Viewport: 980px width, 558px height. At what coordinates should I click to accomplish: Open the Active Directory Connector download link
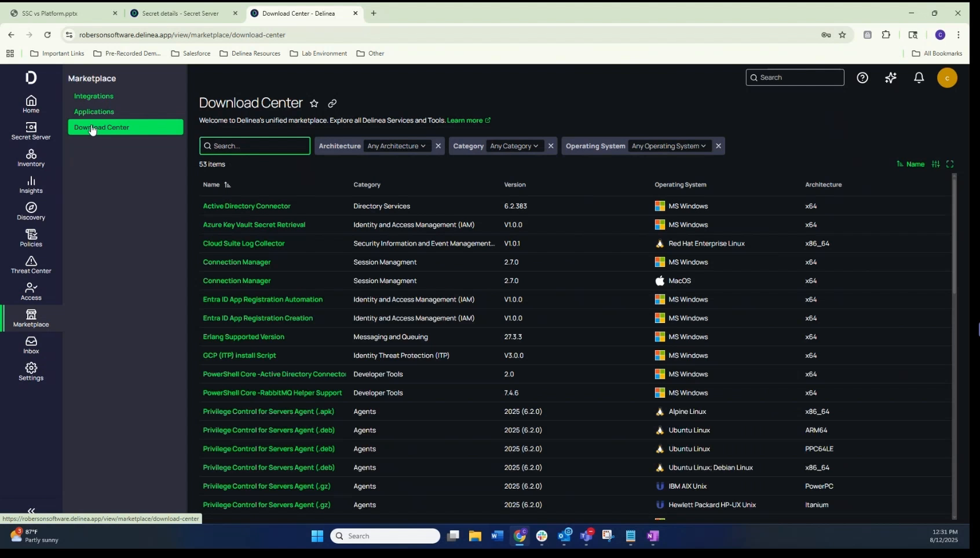click(247, 206)
